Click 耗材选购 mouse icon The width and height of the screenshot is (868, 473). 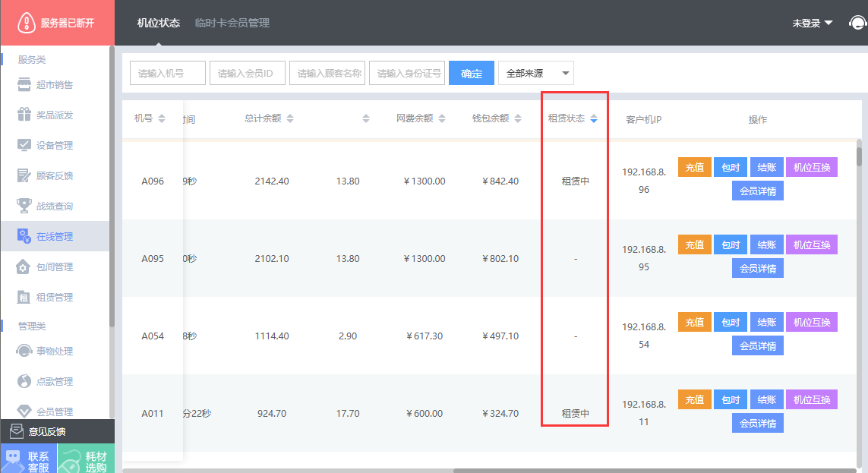(x=70, y=460)
